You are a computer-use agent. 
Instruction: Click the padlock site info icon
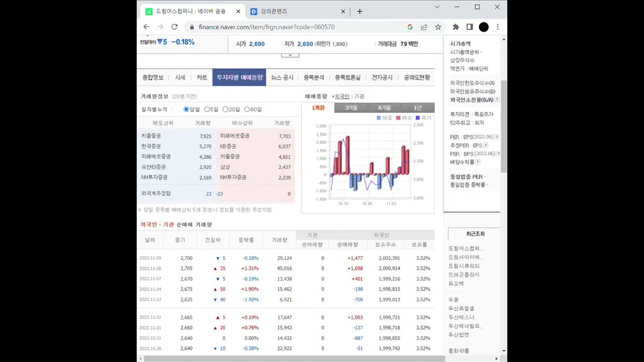tap(192, 27)
